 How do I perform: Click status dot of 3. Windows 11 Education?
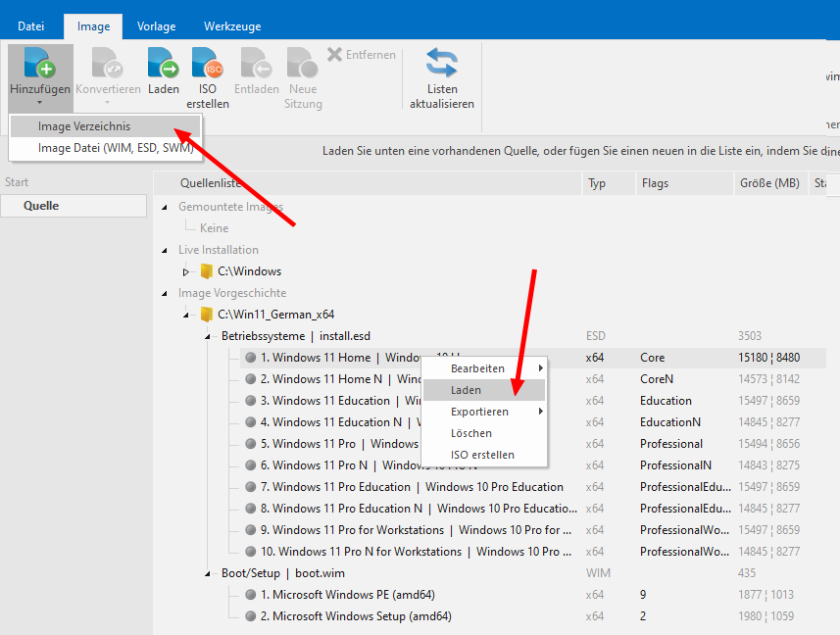tap(250, 401)
